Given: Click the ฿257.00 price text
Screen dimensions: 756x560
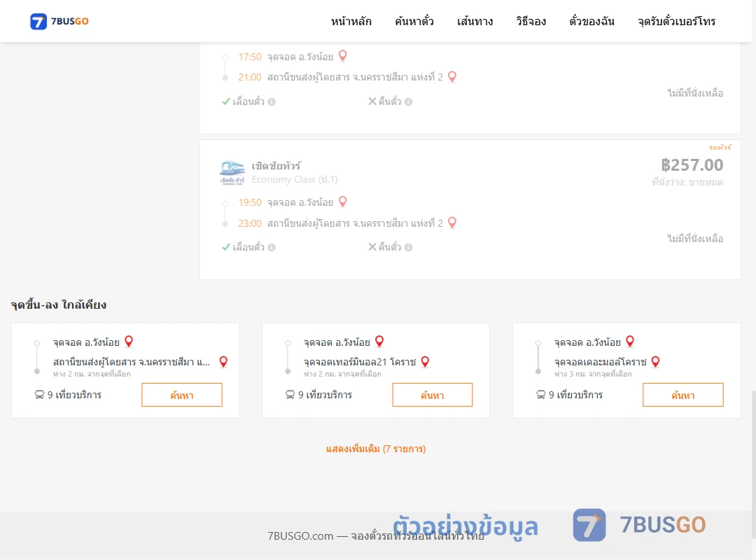Looking at the screenshot, I should (x=692, y=165).
